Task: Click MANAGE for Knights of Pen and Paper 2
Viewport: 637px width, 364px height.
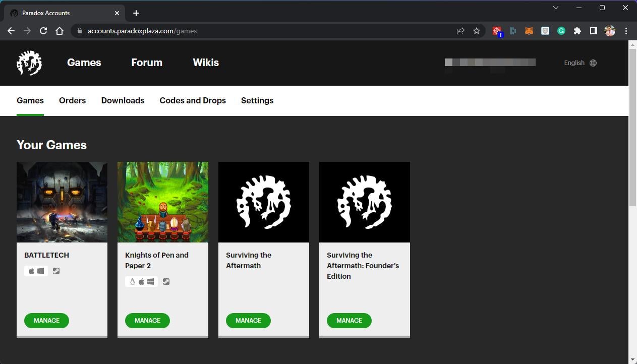Action: 147,321
